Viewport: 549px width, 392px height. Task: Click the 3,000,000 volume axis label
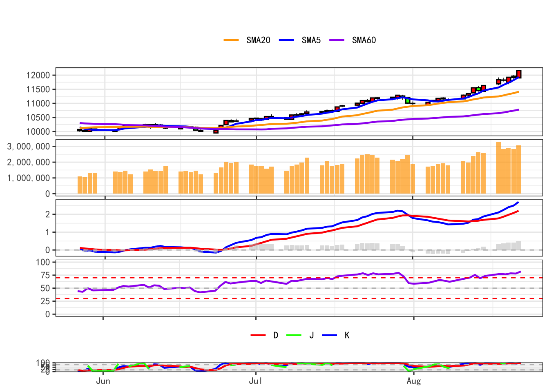tap(29, 147)
